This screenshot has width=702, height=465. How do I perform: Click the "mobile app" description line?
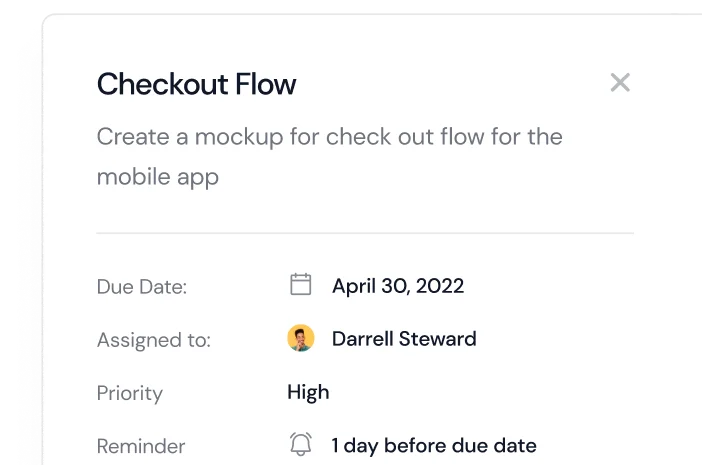tap(157, 177)
